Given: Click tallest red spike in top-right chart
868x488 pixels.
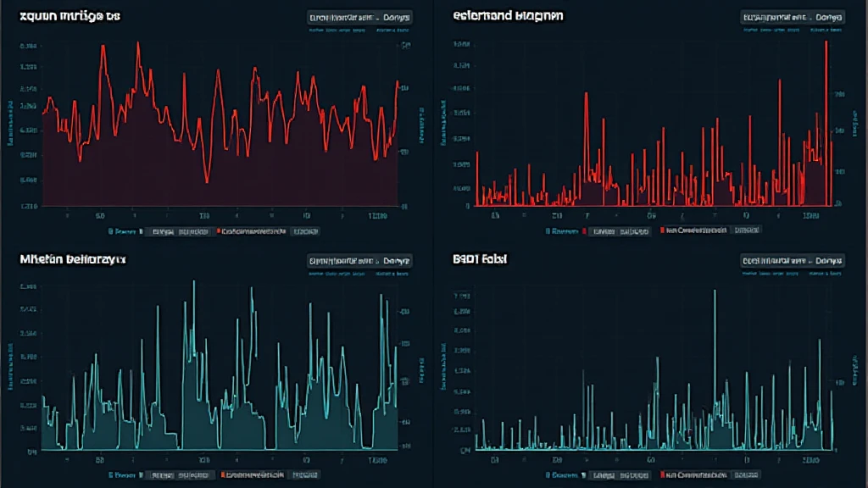Looking at the screenshot, I should 826,42.
